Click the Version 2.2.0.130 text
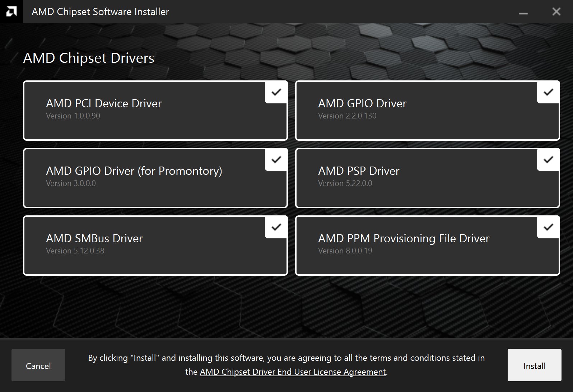573x392 pixels. coord(347,116)
